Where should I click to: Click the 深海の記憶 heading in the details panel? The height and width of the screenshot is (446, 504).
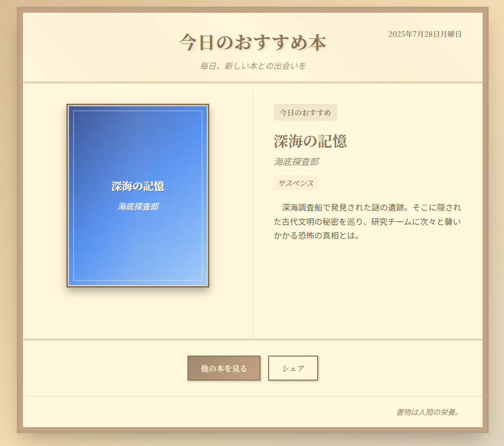tap(310, 141)
